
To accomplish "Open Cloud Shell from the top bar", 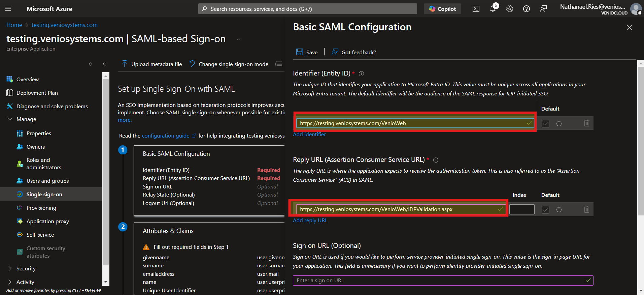I will pyautogui.click(x=476, y=9).
